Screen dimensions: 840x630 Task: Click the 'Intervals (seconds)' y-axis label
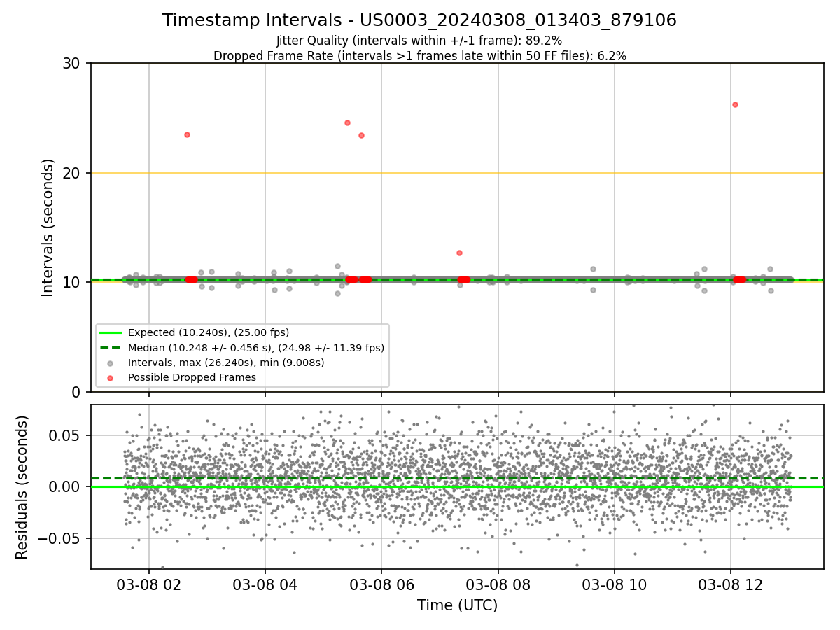point(48,227)
